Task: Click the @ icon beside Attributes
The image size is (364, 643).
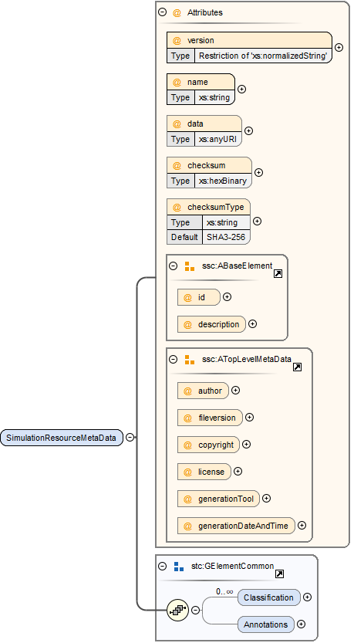Action: coord(177,12)
